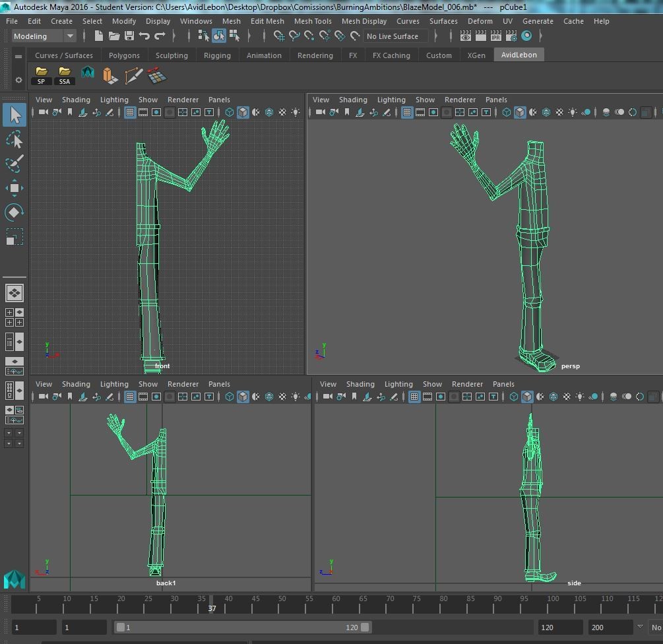Image resolution: width=663 pixels, height=644 pixels.
Task: Select the Scale tool
Action: [x=15, y=236]
